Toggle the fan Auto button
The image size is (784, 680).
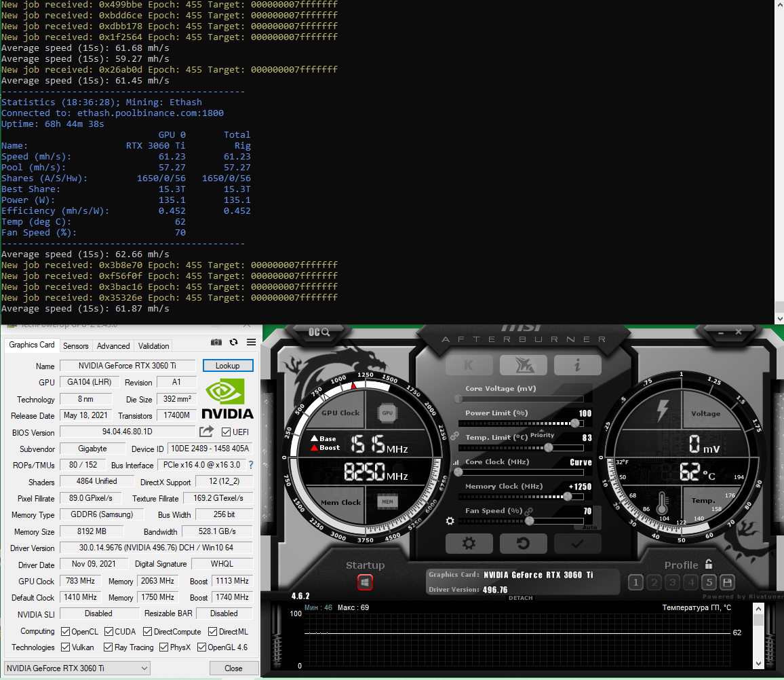(x=589, y=527)
